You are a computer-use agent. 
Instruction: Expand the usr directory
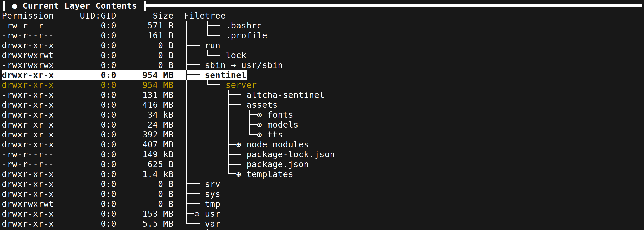click(197, 214)
